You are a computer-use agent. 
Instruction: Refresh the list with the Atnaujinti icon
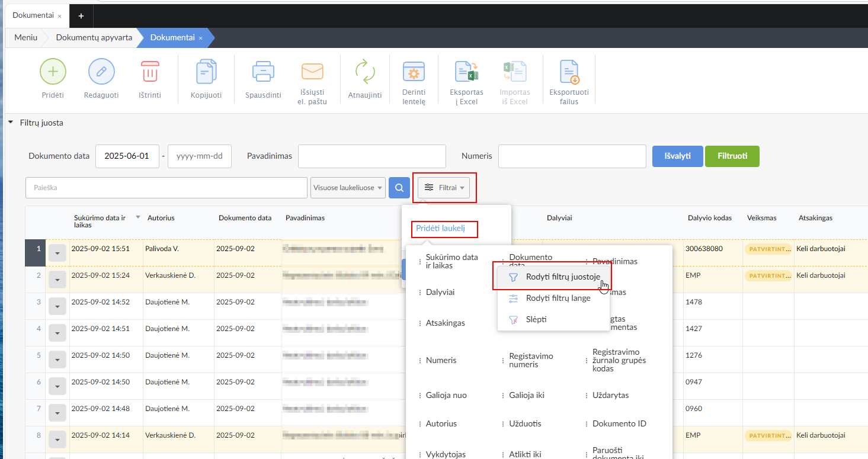(365, 72)
